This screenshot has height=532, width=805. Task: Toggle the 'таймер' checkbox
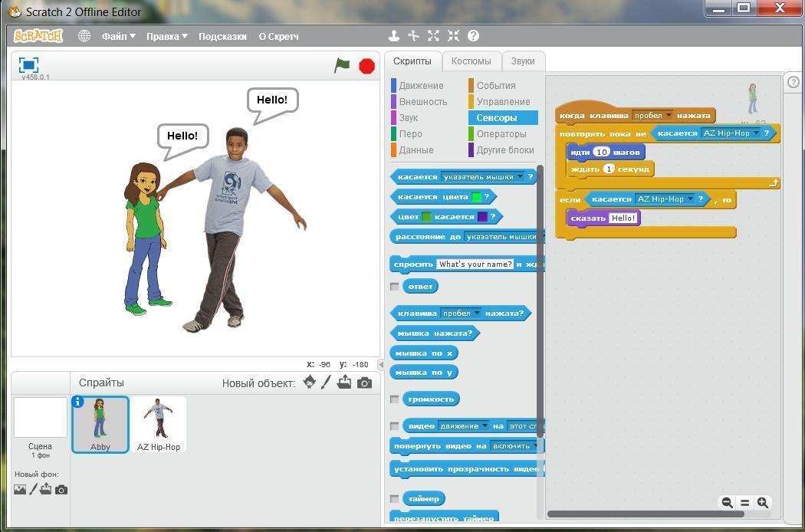[x=394, y=498]
